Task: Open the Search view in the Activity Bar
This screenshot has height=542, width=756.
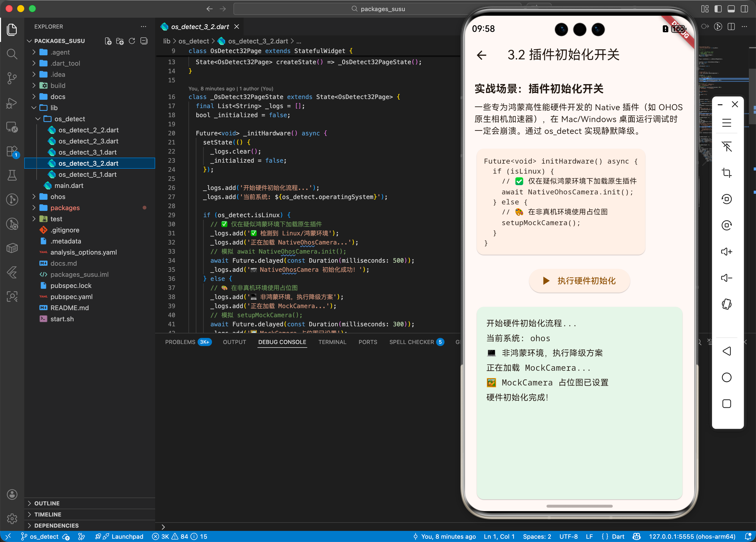Action: point(12,54)
